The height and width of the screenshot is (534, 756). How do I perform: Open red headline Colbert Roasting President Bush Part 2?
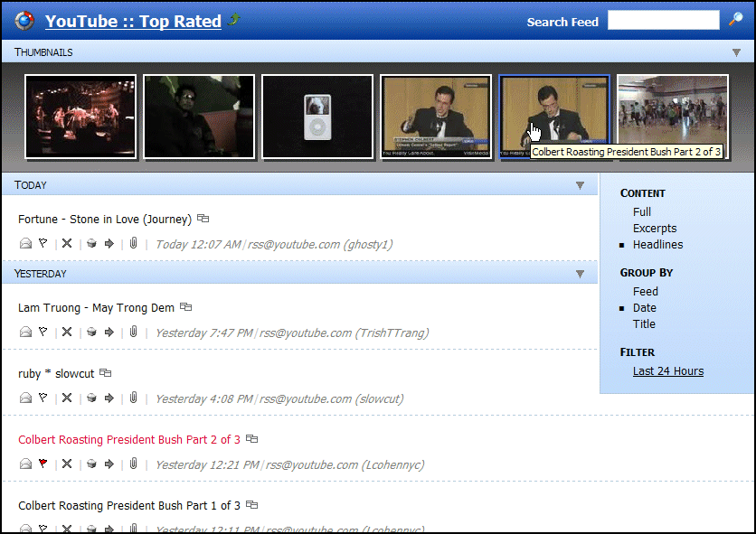click(x=129, y=439)
